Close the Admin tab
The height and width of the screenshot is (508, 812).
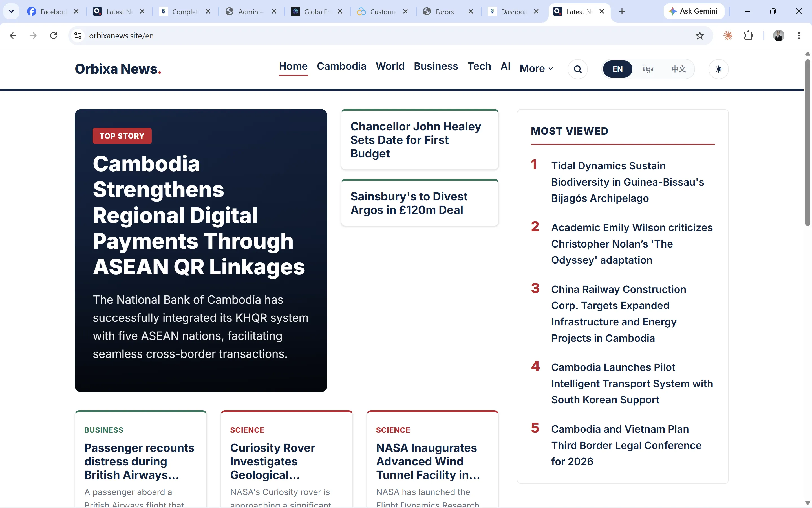click(274, 11)
